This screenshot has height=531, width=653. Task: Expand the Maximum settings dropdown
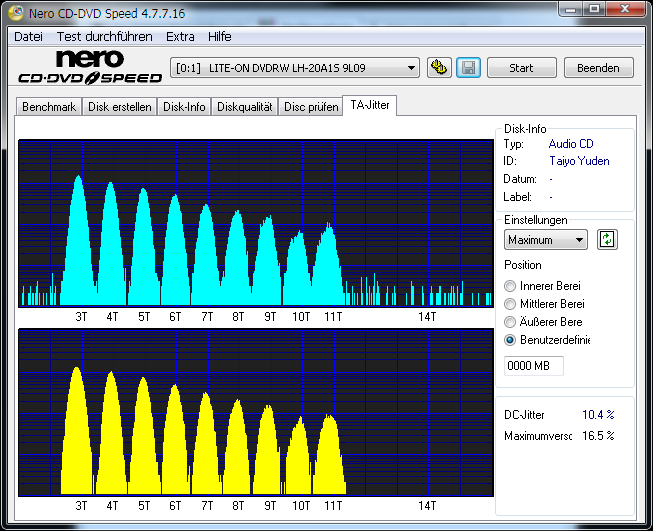[x=546, y=240]
